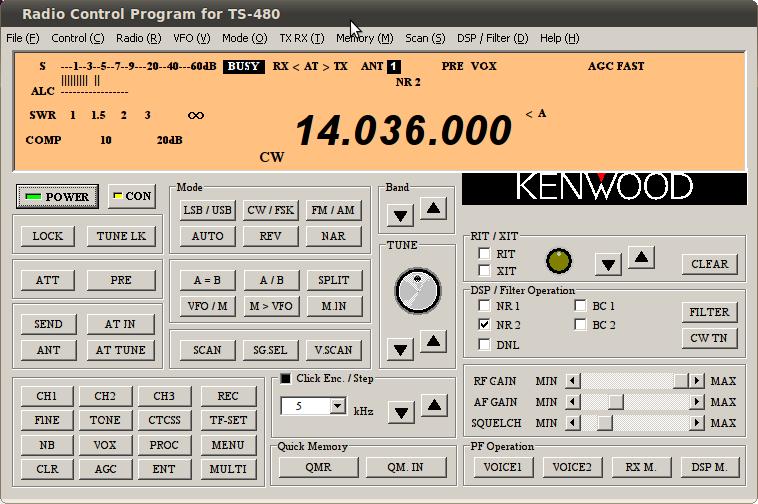Image resolution: width=758 pixels, height=504 pixels.
Task: Click AF GAIN right scroll arrow
Action: click(696, 402)
